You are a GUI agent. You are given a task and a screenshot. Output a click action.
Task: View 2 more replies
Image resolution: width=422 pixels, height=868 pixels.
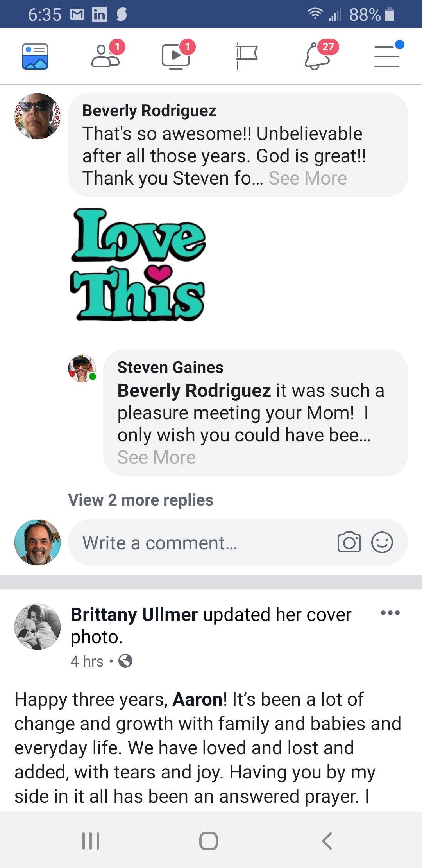(141, 500)
